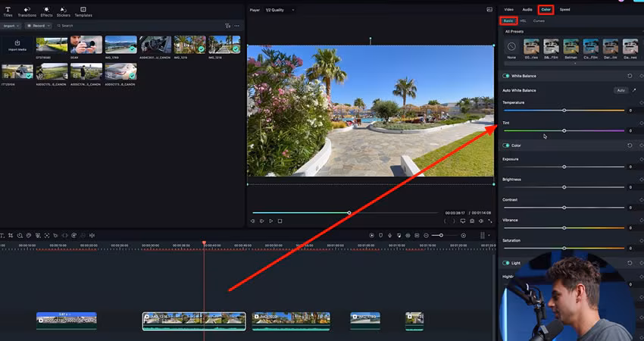Screen dimensions: 644x341
Task: Switch to the Video tab
Action: point(509,9)
